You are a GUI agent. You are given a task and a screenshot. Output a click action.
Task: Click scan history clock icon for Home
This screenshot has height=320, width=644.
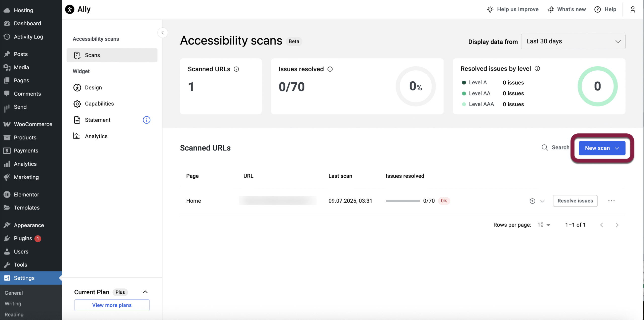coord(532,201)
